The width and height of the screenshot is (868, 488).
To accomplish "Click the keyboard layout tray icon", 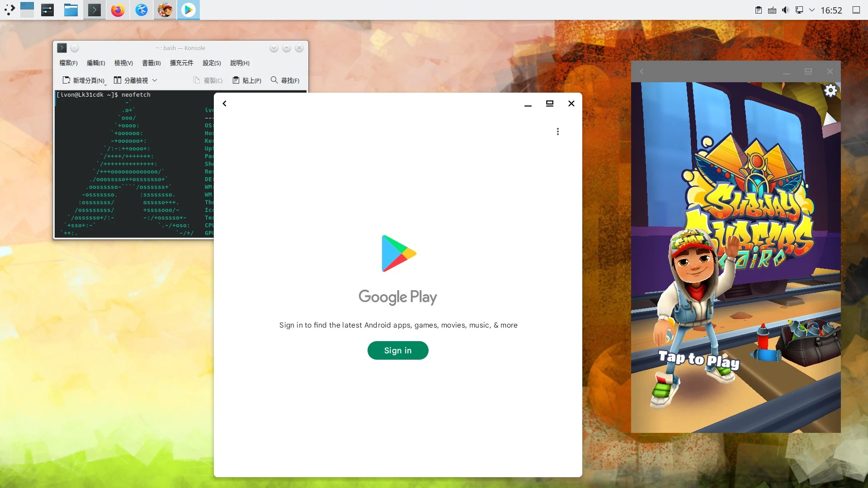I will click(x=772, y=9).
